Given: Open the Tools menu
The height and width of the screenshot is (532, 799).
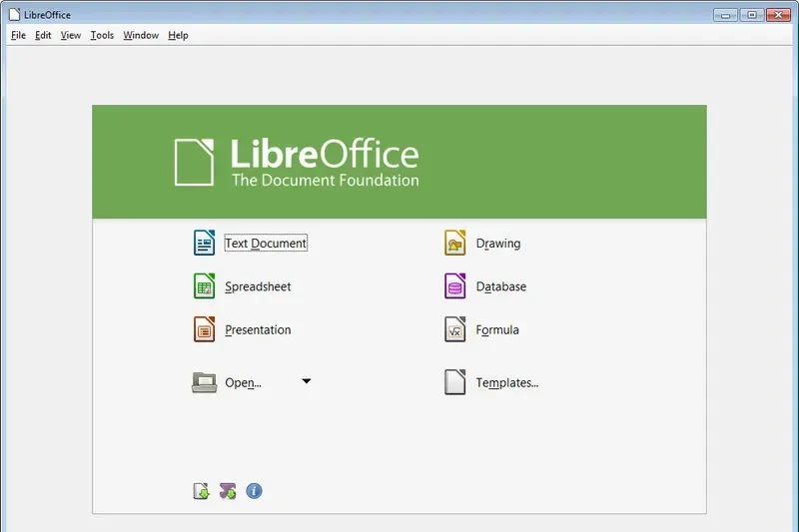Looking at the screenshot, I should [102, 35].
